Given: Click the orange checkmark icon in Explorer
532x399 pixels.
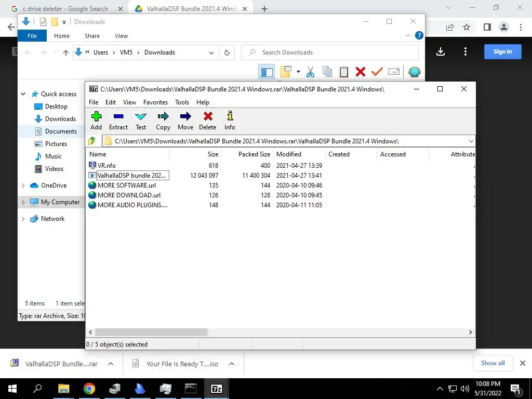Looking at the screenshot, I should click(x=377, y=72).
